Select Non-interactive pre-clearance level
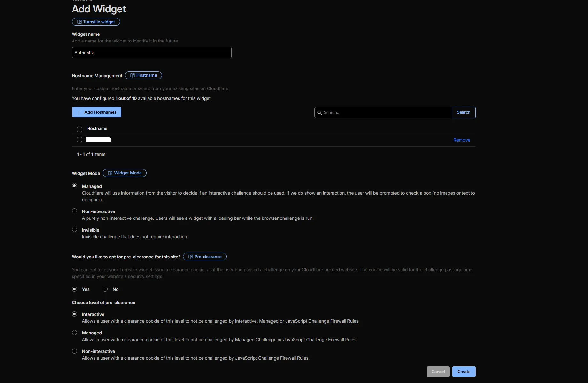This screenshot has width=588, height=383. tap(74, 351)
